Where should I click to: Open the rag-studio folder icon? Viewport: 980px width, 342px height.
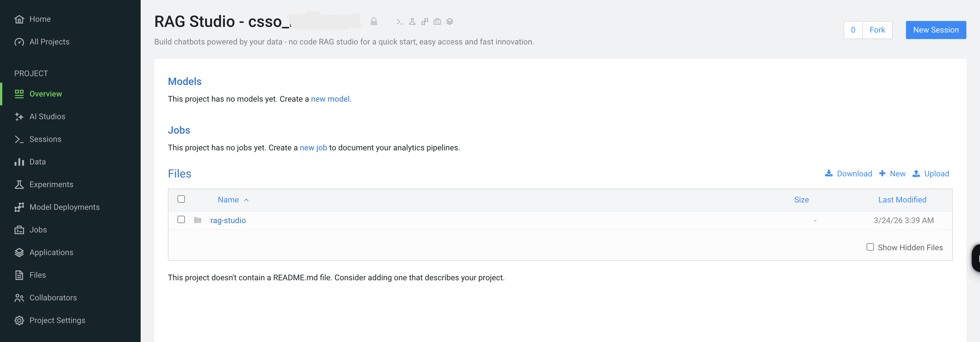click(x=197, y=220)
